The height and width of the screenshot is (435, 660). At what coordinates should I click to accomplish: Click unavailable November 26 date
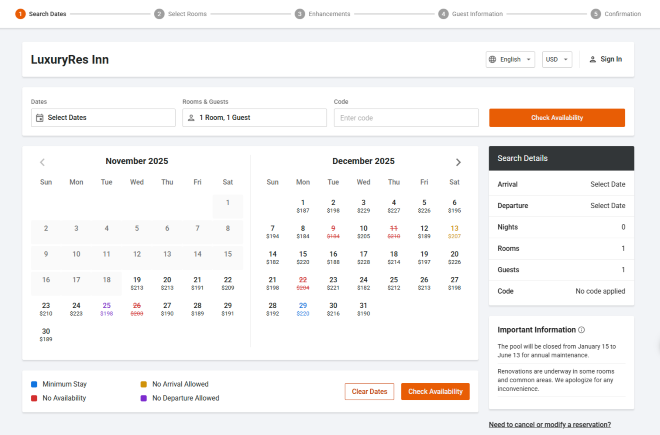pyautogui.click(x=137, y=309)
